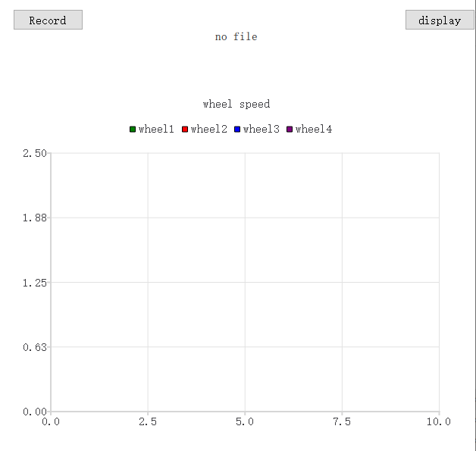476x451 pixels.
Task: Toggle the wheel4 series legend label
Action: (x=313, y=130)
